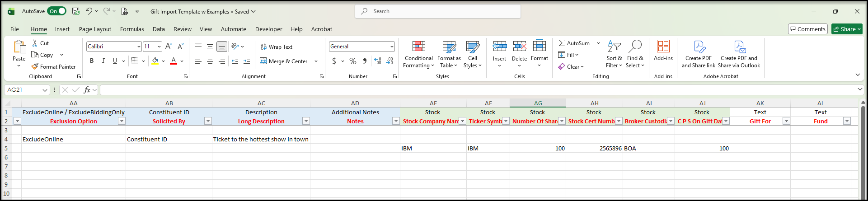Open Conditional Formatting menu

click(419, 54)
